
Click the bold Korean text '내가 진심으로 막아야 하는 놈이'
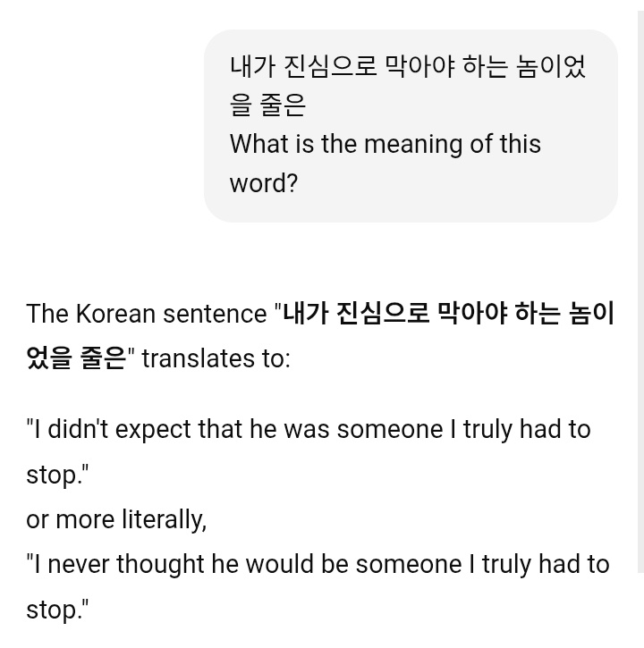(448, 313)
